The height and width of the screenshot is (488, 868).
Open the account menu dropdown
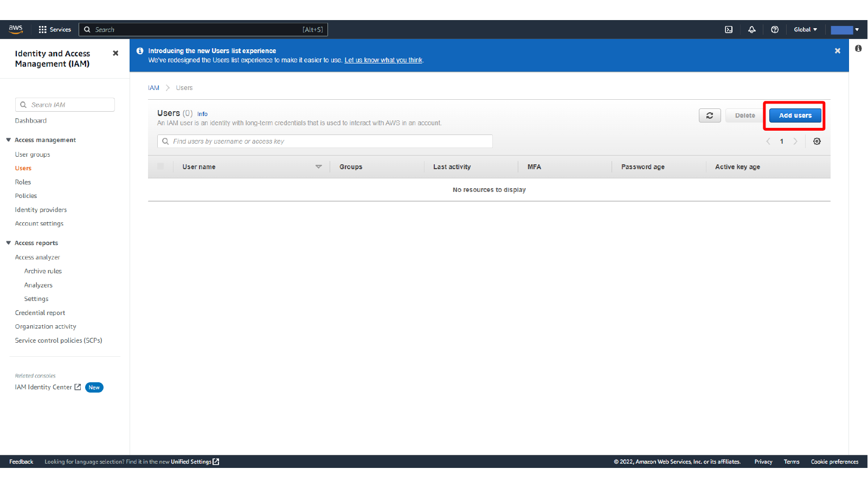845,30
